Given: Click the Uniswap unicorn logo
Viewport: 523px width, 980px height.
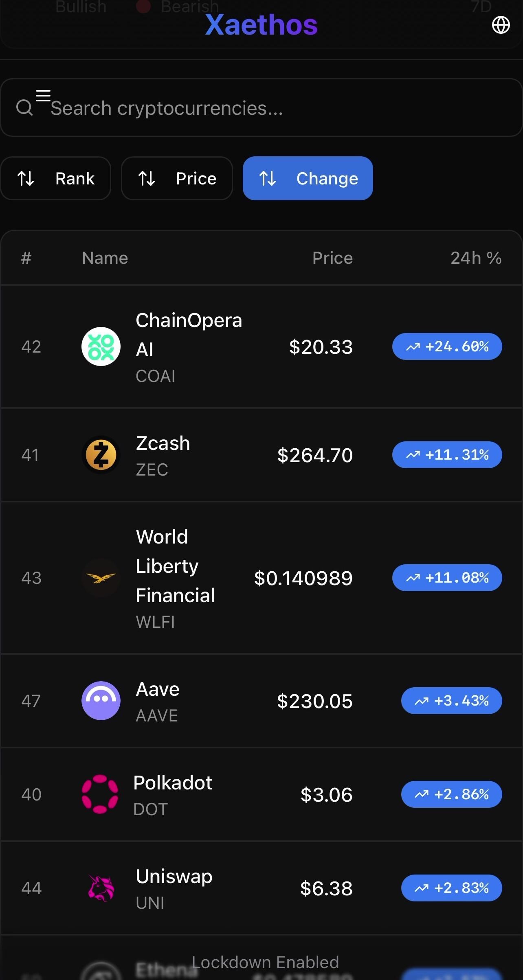Looking at the screenshot, I should tap(101, 888).
